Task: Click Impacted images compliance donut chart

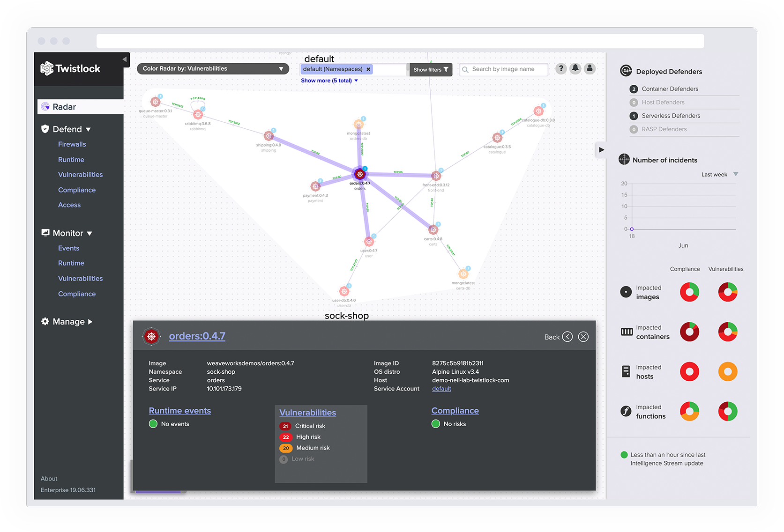Action: pyautogui.click(x=689, y=292)
